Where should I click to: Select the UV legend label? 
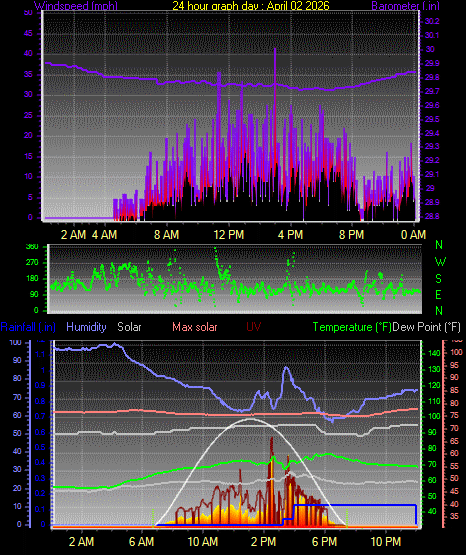coord(253,327)
